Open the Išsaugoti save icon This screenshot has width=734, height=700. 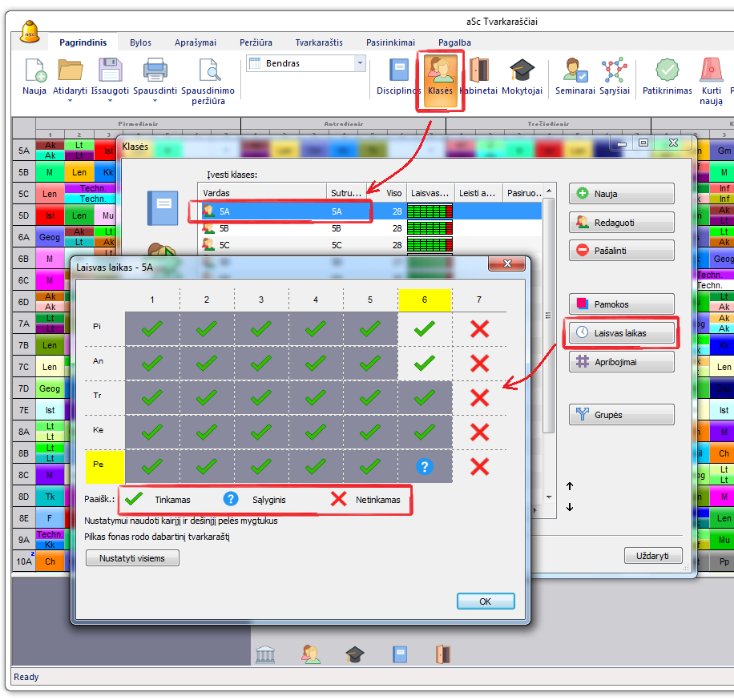pos(110,71)
